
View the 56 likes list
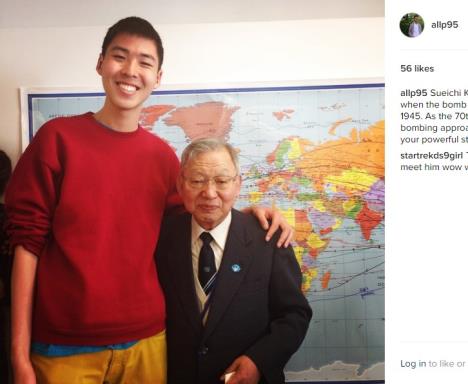pyautogui.click(x=417, y=69)
